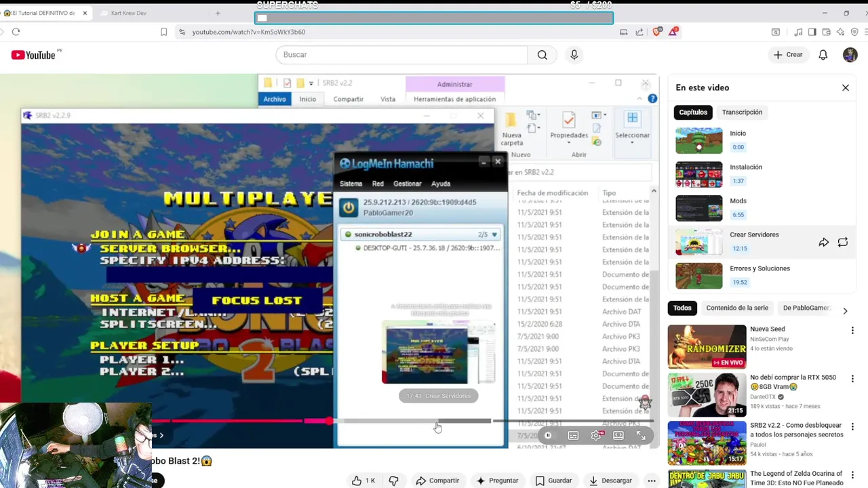Screen dimensions: 868x488
Task: Expand the sonicroboblast22 network arrow in Hamachi
Action: (x=494, y=235)
